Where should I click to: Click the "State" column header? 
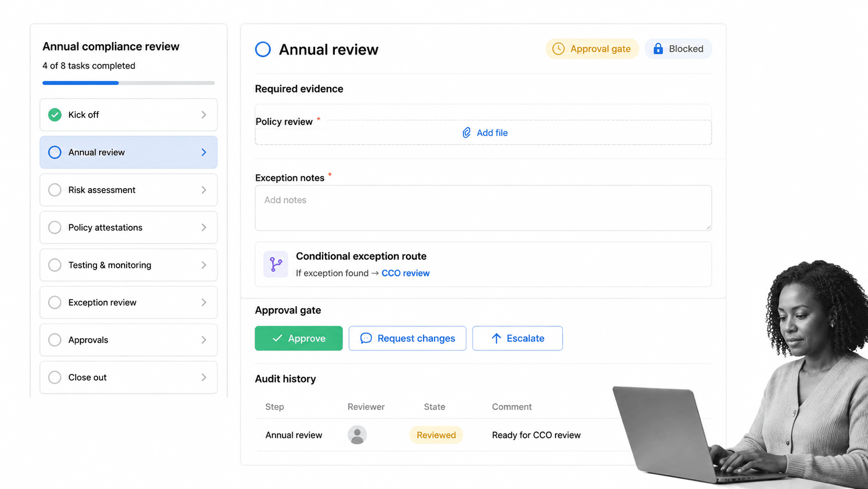(435, 407)
